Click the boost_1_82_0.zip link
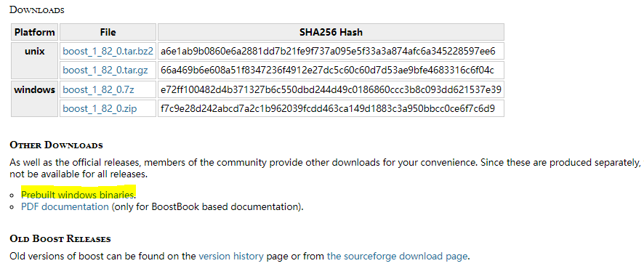644x274 pixels. (100, 108)
